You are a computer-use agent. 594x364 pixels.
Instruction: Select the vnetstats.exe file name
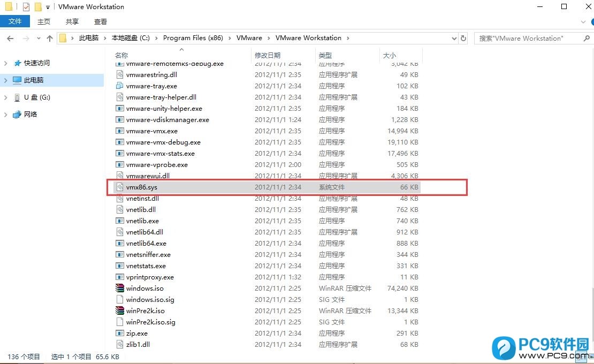(x=146, y=266)
